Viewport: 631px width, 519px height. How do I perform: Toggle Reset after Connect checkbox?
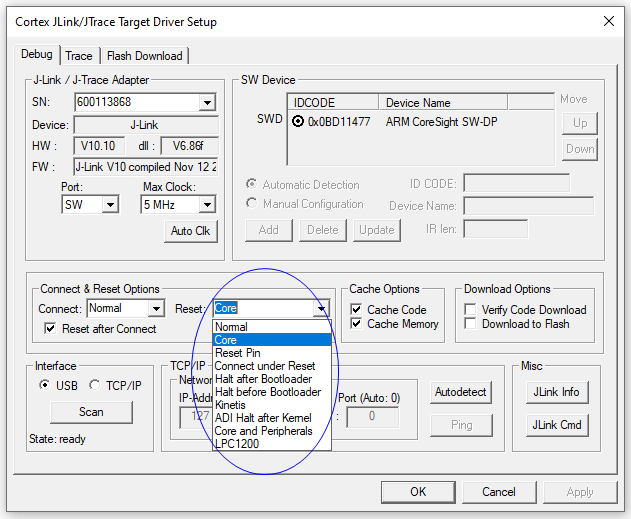click(50, 328)
